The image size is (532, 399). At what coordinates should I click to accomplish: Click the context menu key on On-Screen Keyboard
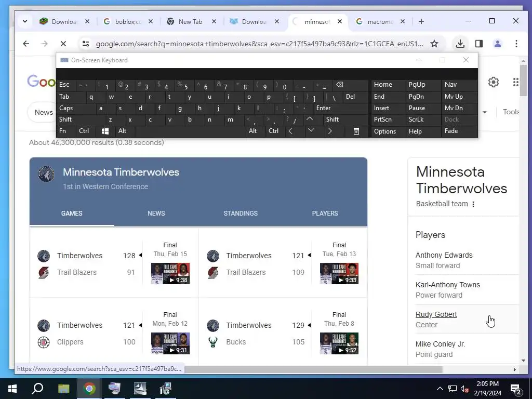[356, 131]
